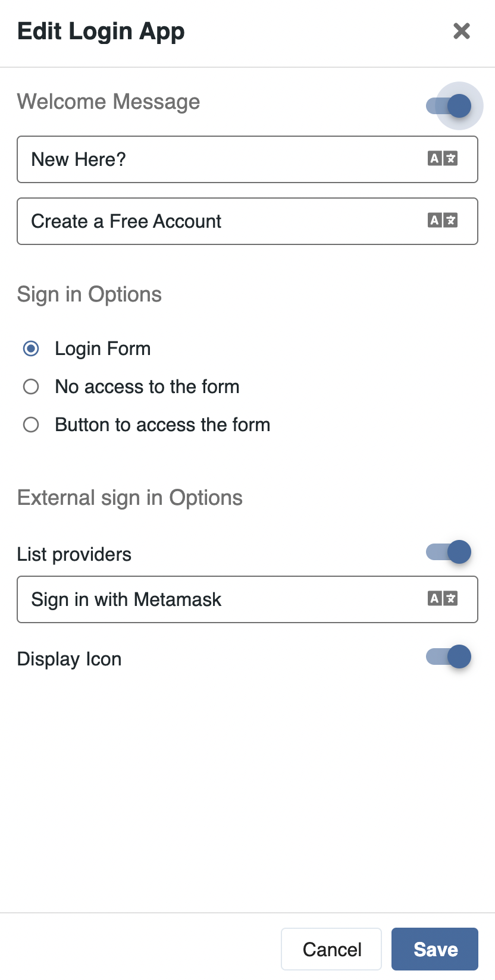
Task: Edit the New Here? text field
Action: pos(220,159)
